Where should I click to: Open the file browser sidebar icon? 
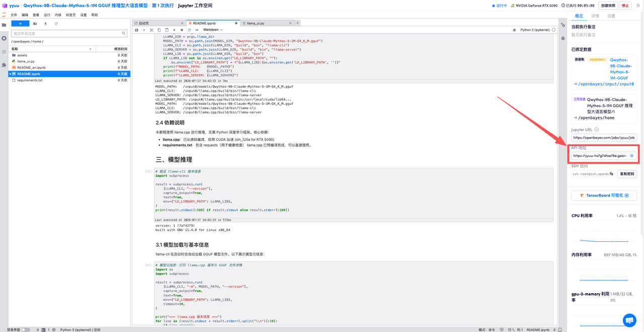coord(4,25)
